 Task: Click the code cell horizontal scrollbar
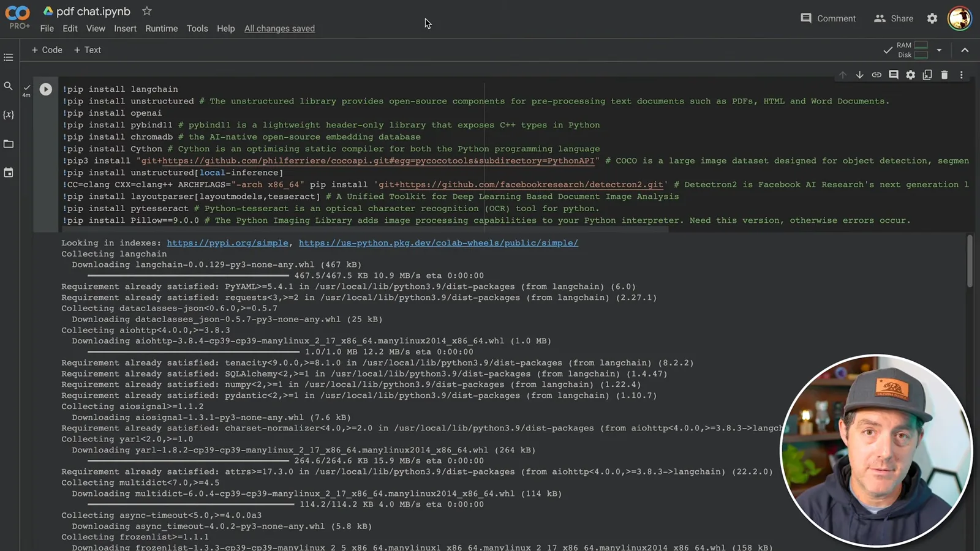[x=364, y=230]
